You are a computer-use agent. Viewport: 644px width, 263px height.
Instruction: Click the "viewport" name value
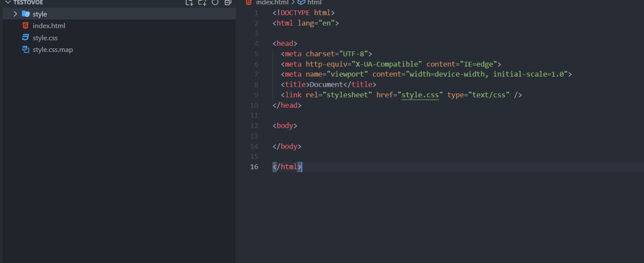click(x=348, y=74)
